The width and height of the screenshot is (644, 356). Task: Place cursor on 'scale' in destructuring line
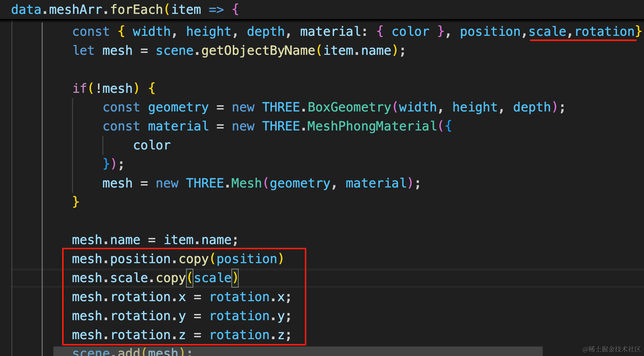click(547, 32)
